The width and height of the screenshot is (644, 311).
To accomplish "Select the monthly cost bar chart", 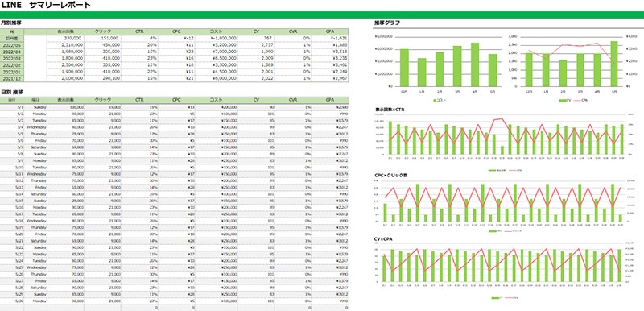I will [x=436, y=67].
